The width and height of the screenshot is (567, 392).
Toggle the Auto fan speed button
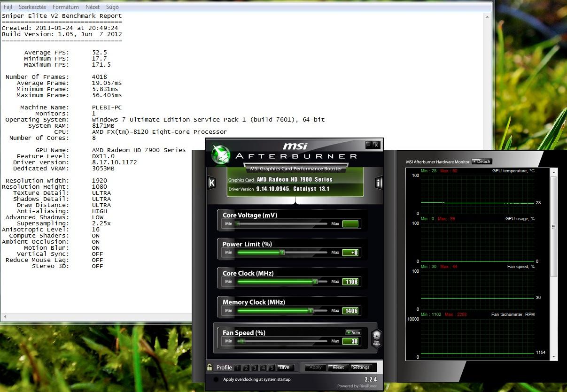click(353, 332)
